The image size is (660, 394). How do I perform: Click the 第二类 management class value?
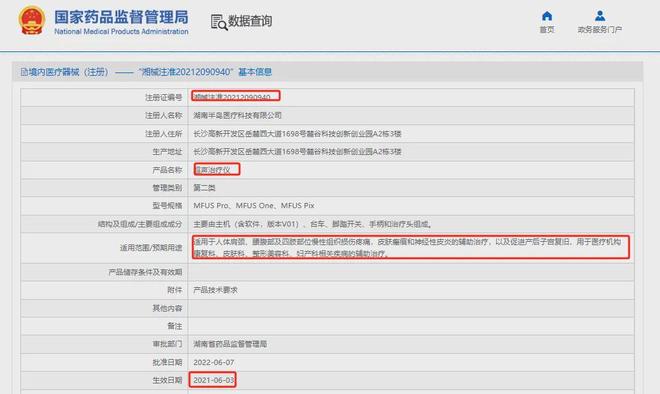205,188
